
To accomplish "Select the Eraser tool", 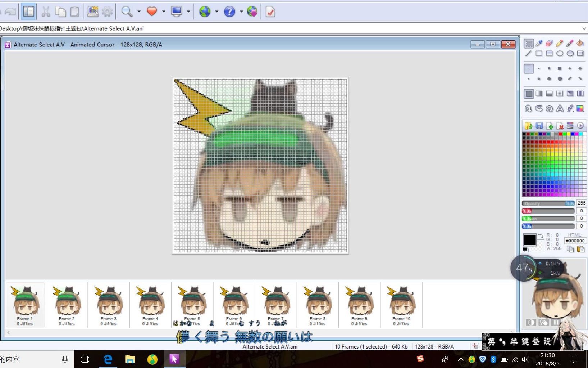I will (x=549, y=44).
